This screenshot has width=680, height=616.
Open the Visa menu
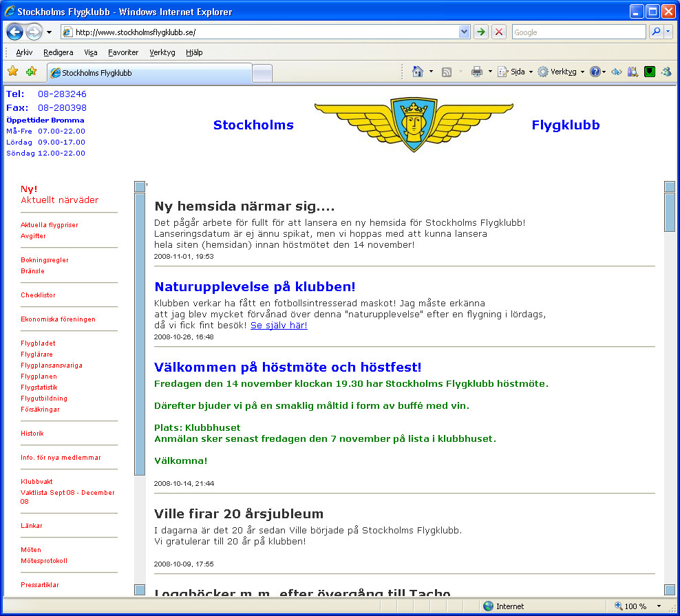click(x=91, y=52)
